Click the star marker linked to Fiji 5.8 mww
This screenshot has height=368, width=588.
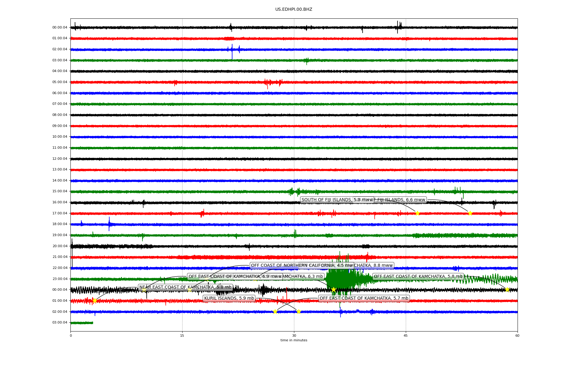click(x=417, y=213)
